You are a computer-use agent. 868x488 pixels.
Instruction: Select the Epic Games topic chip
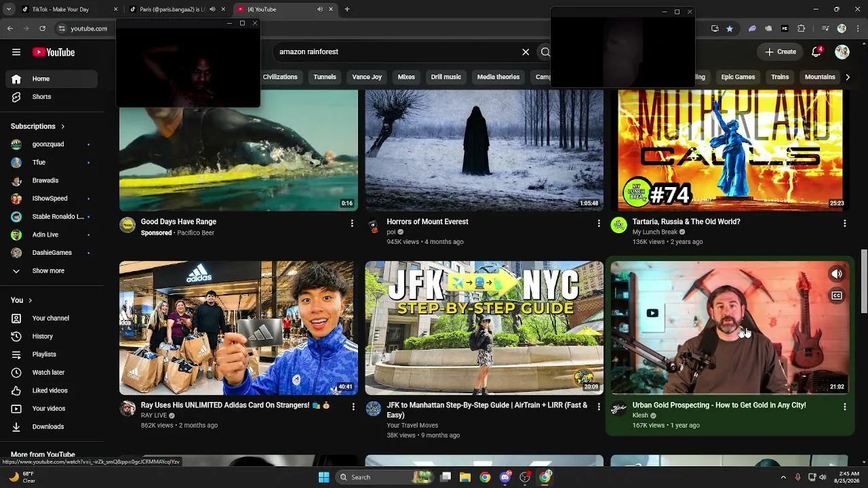(738, 77)
